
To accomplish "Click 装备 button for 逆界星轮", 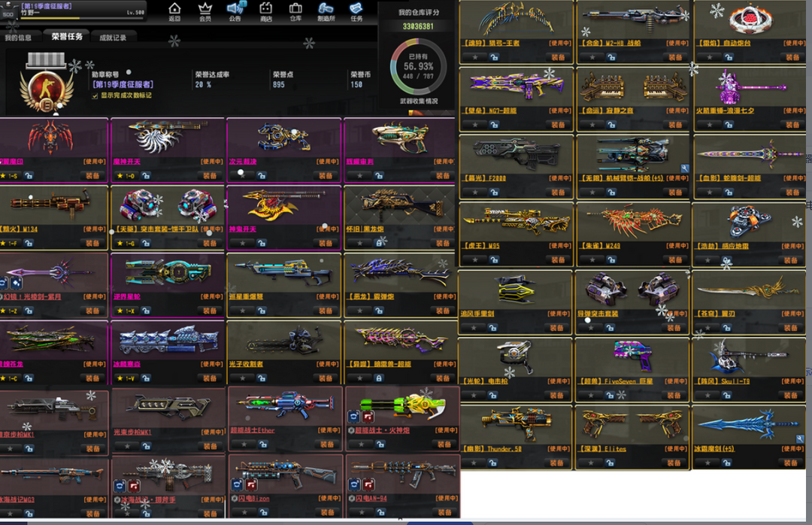I will pyautogui.click(x=208, y=311).
